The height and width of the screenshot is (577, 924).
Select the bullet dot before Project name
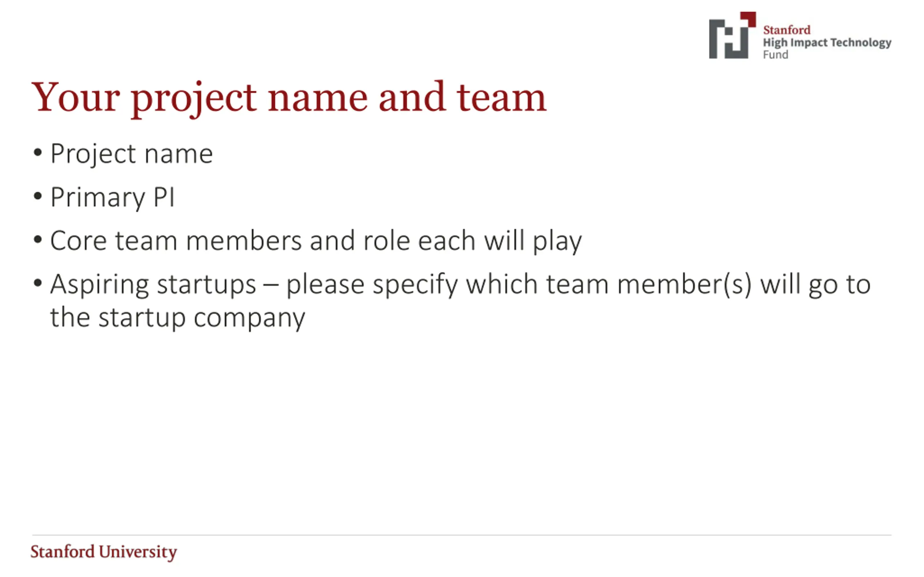pyautogui.click(x=38, y=152)
